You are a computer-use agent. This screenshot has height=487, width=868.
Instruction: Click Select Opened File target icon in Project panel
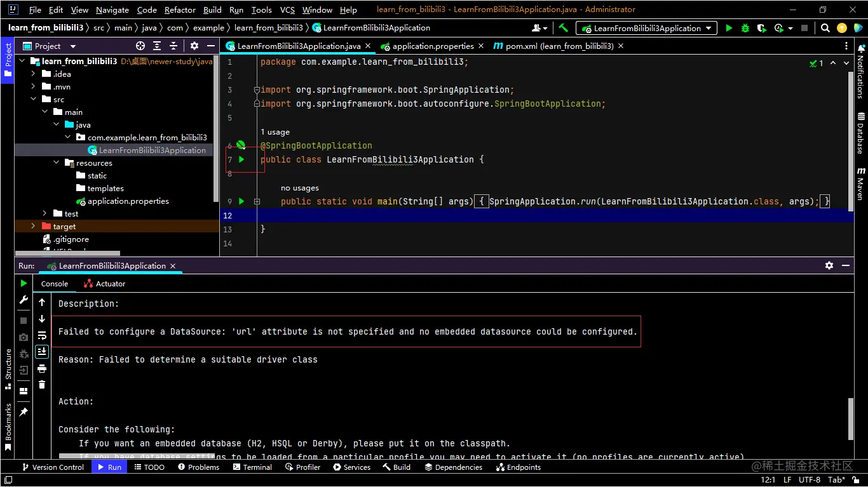140,46
